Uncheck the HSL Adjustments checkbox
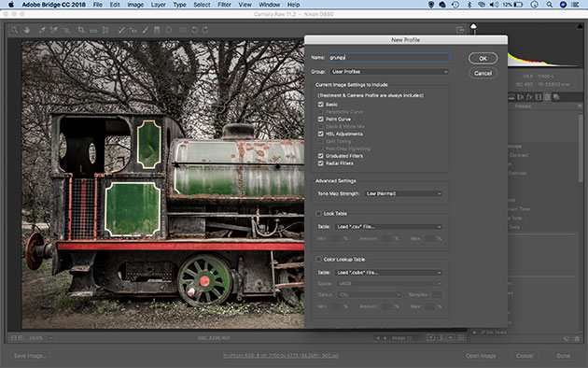This screenshot has width=588, height=368. pos(321,134)
